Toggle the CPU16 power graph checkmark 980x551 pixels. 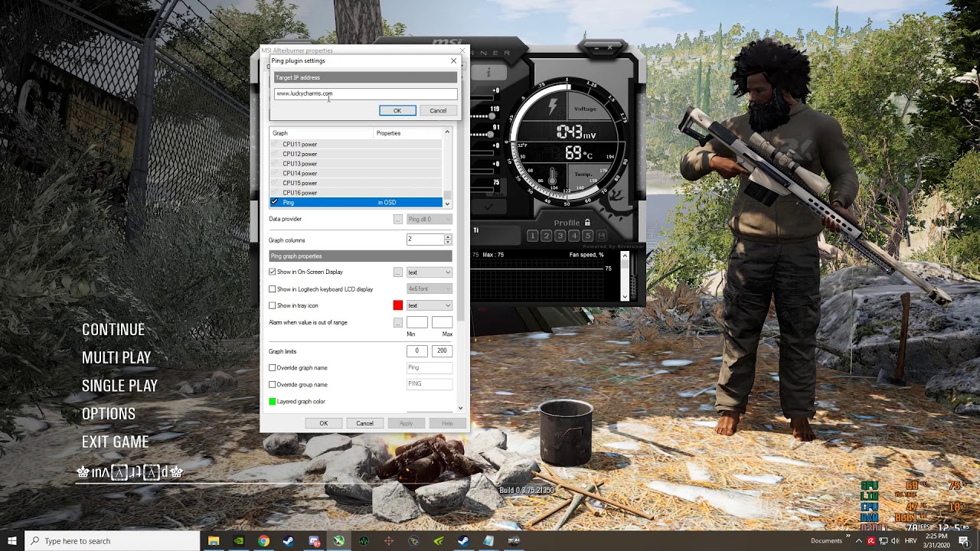click(274, 193)
